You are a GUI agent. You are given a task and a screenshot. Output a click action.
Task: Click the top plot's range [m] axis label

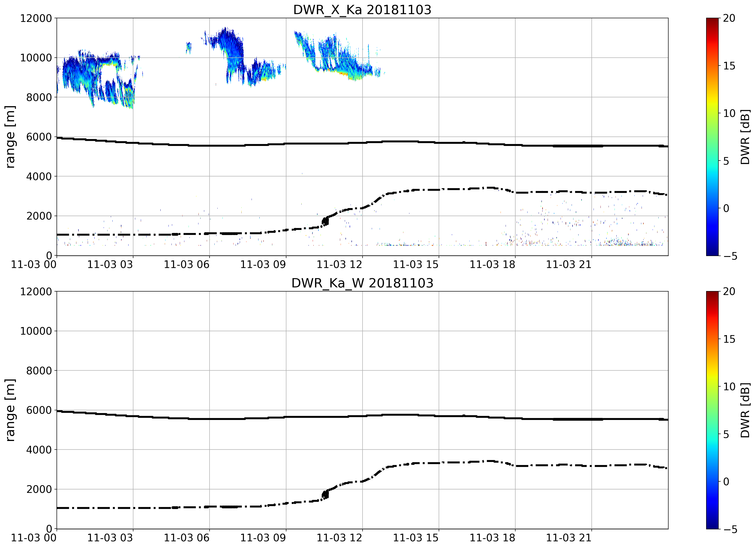[x=10, y=137]
